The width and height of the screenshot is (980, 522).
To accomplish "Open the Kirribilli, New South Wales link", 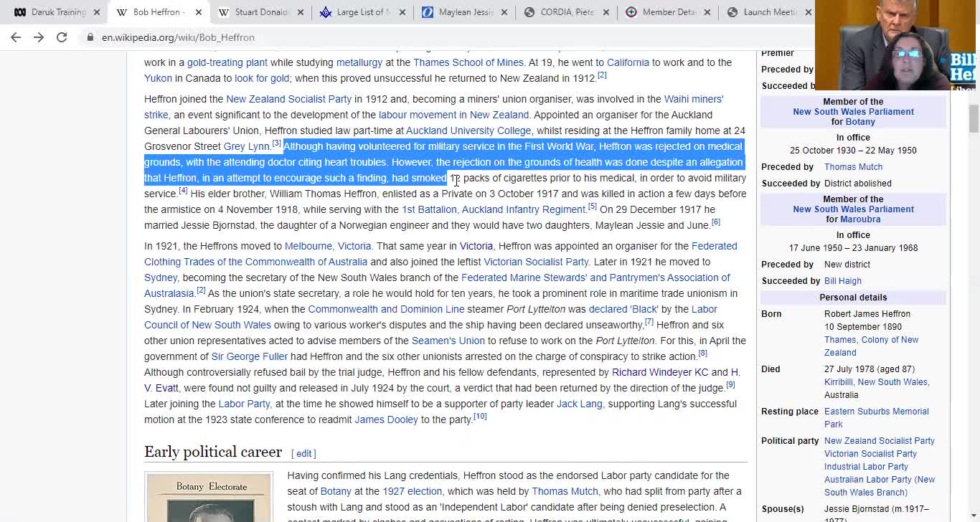I will click(x=876, y=382).
